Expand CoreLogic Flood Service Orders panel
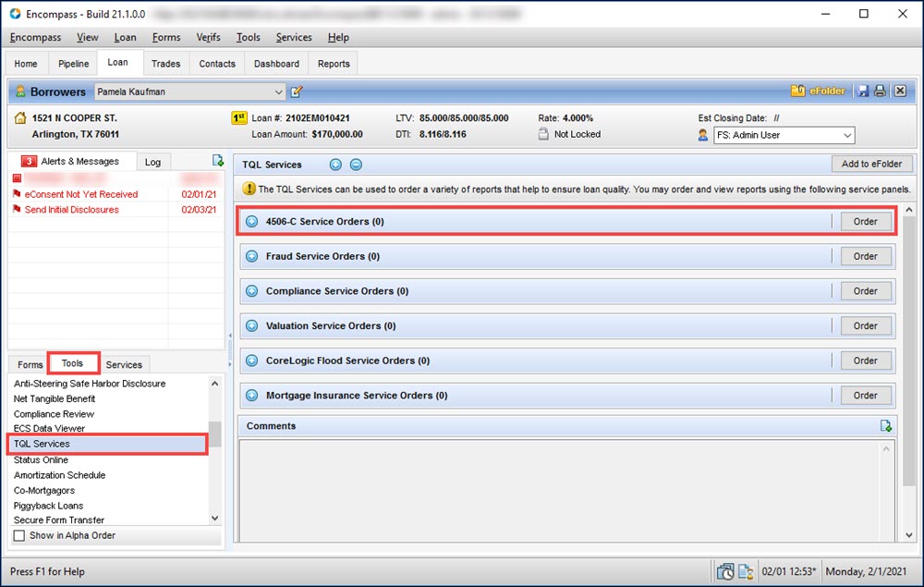 (x=251, y=361)
